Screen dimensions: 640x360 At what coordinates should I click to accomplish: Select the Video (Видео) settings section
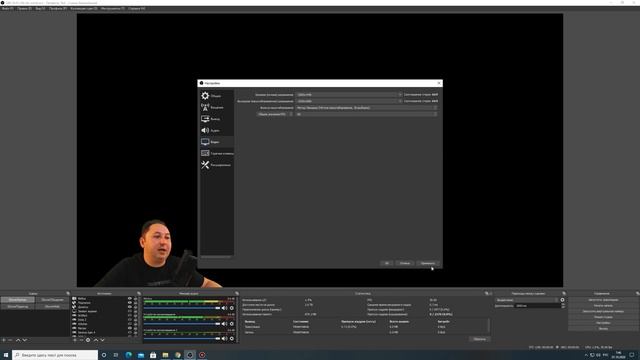tap(216, 142)
